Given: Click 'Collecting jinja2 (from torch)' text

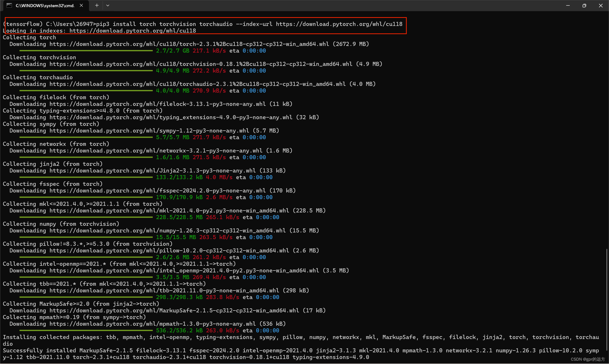Looking at the screenshot, I should pyautogui.click(x=53, y=164).
